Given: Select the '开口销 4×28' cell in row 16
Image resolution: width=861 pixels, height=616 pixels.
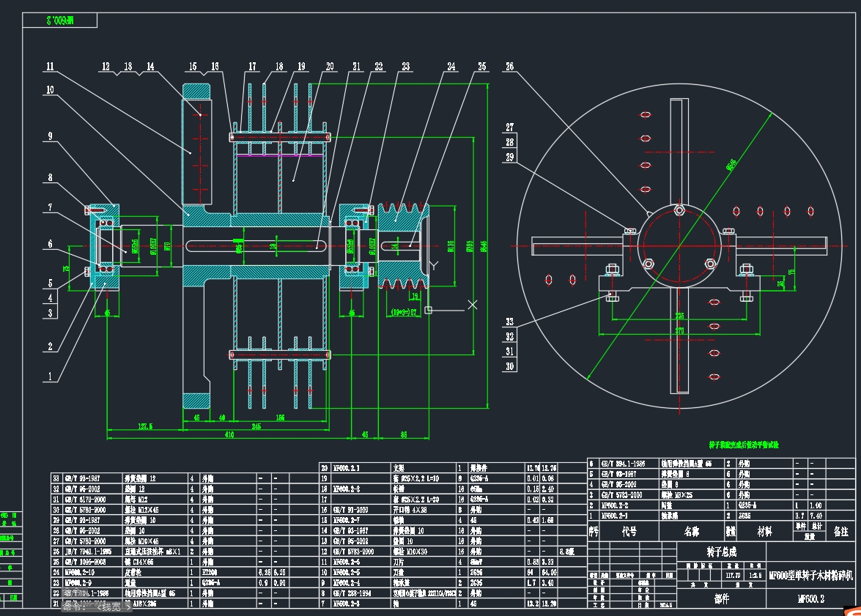Looking at the screenshot, I should click(424, 510).
